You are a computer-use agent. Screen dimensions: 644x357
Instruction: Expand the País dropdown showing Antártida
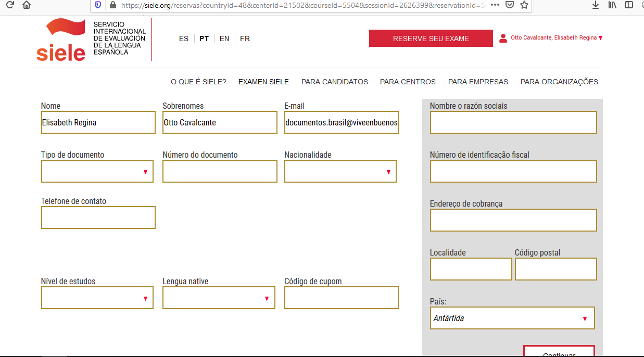coord(512,318)
